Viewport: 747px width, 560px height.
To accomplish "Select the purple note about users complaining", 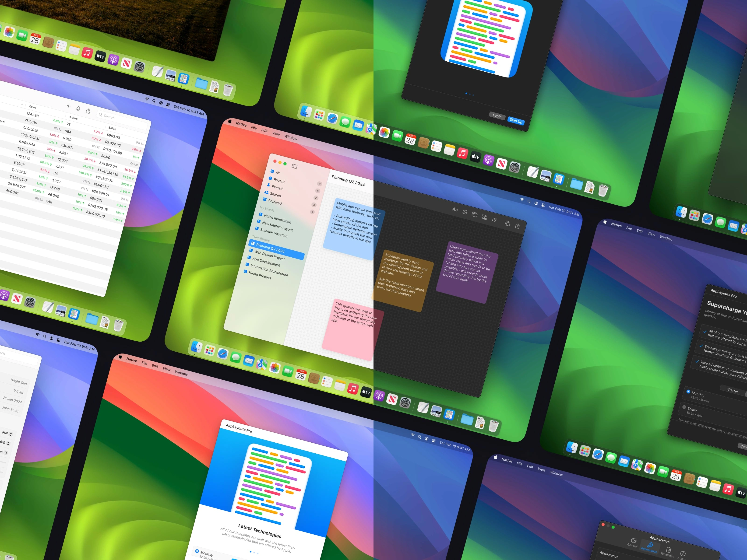I will 467,272.
